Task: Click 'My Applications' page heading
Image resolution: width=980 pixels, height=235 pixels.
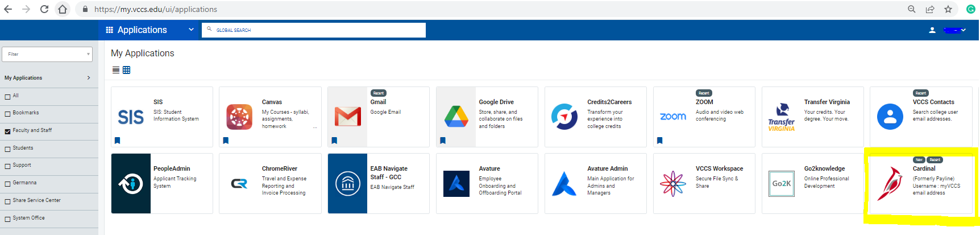Action: (143, 53)
